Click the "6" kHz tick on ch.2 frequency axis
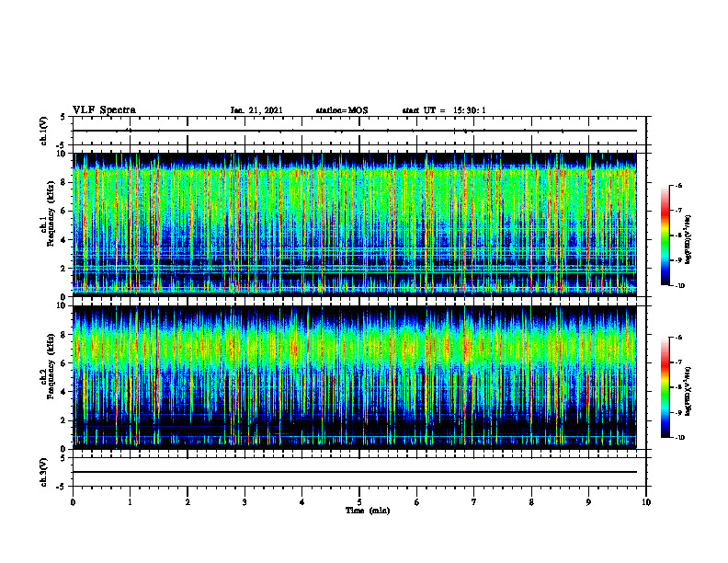 [64, 363]
